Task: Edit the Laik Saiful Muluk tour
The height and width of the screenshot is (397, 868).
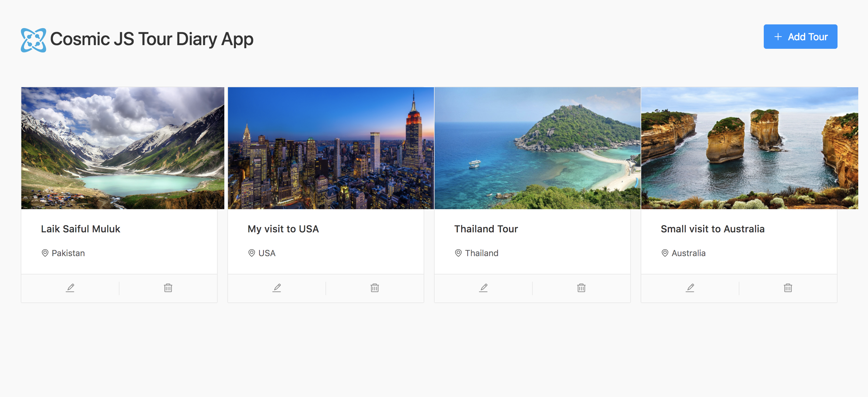Action: 70,288
